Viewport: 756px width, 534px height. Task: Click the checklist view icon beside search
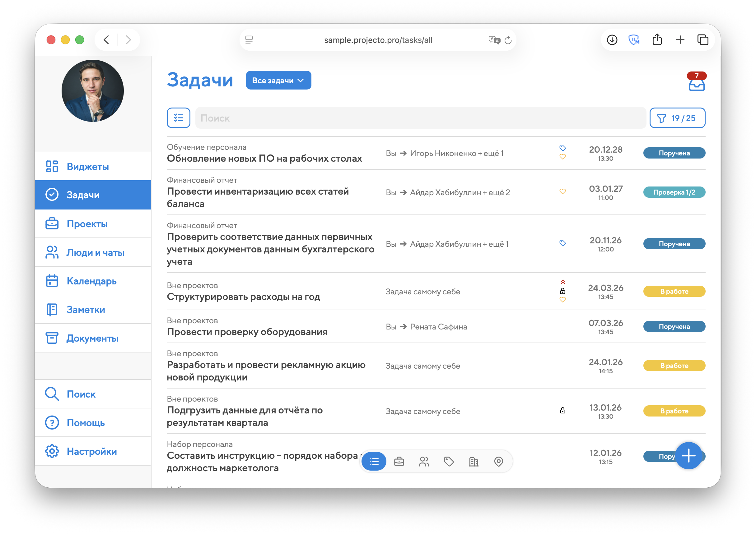pyautogui.click(x=179, y=118)
